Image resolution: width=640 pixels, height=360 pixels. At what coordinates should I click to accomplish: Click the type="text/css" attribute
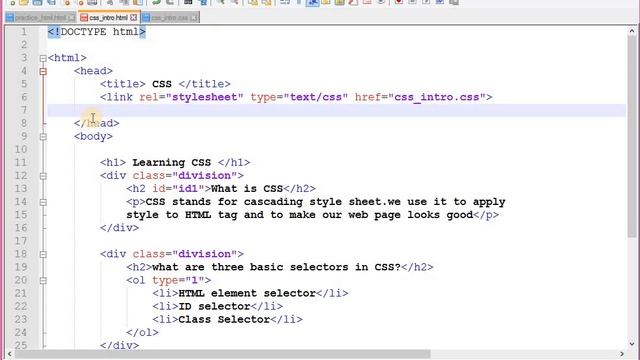[x=299, y=97]
